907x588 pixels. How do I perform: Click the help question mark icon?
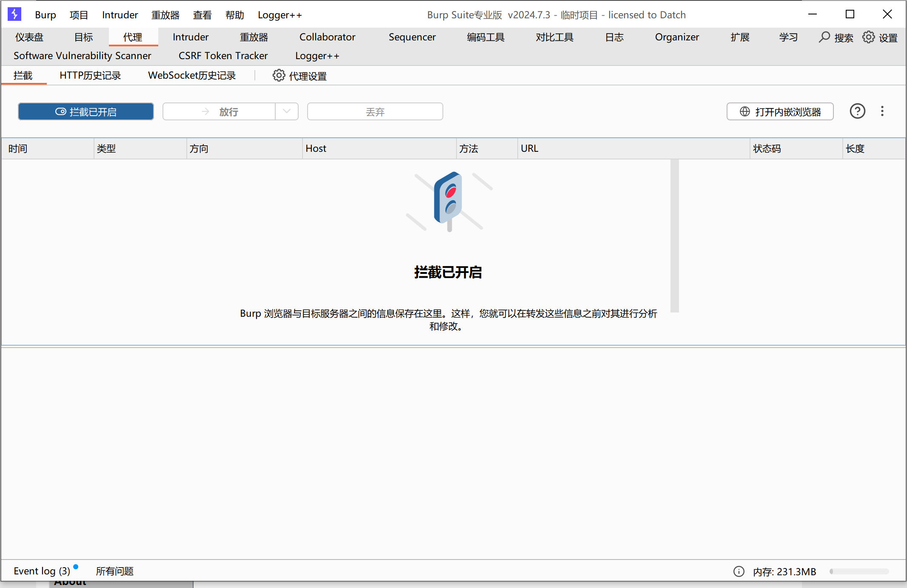click(857, 111)
